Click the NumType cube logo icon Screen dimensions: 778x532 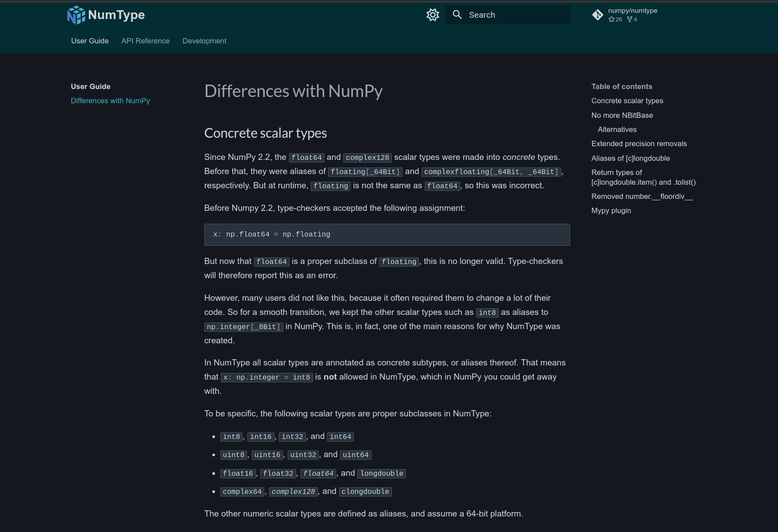[x=76, y=15]
